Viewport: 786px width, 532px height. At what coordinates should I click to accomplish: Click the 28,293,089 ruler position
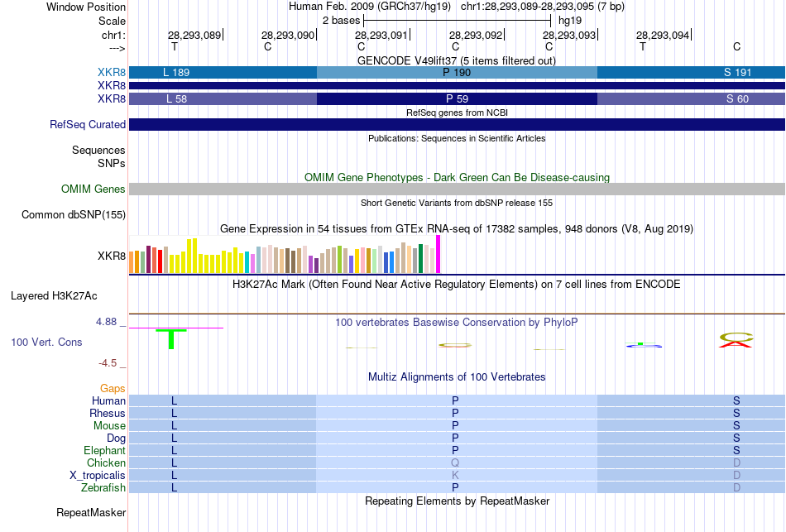[x=194, y=35]
